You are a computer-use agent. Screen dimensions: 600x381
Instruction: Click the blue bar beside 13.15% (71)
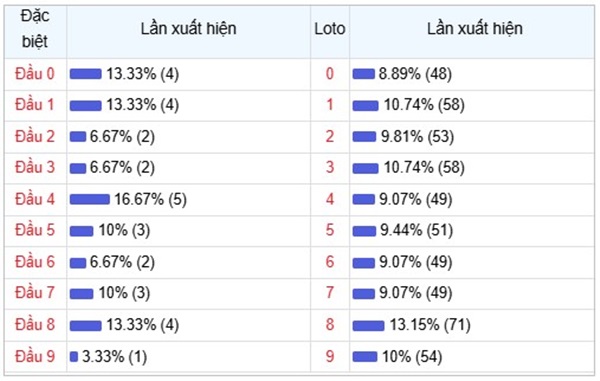coord(368,326)
